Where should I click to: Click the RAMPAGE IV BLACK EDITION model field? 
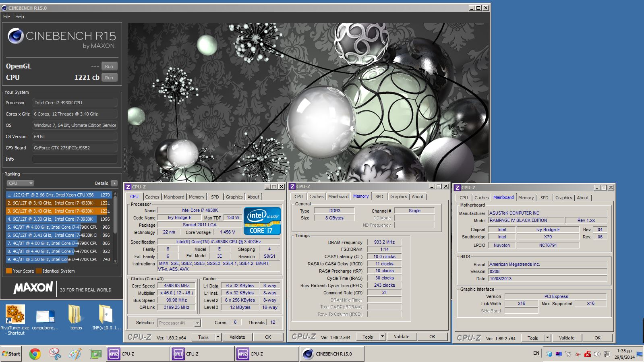point(526,220)
